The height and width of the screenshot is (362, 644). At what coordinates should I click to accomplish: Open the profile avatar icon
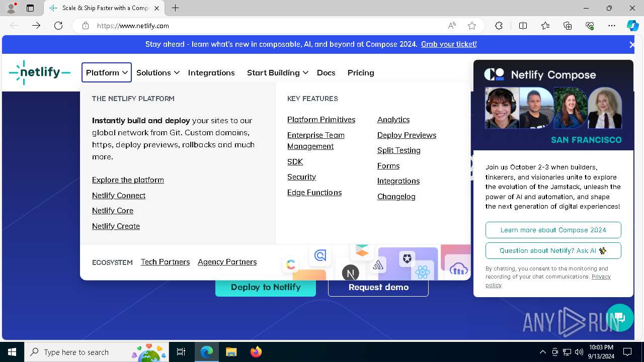tap(11, 8)
